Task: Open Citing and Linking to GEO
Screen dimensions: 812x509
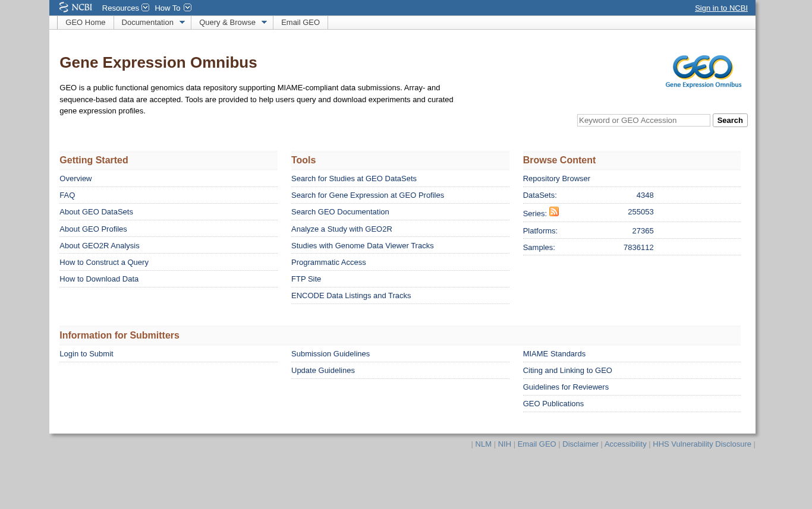Action: (x=568, y=371)
